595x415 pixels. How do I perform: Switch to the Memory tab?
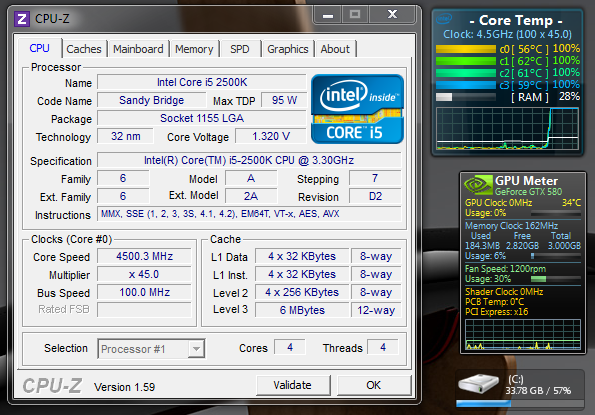pos(194,49)
